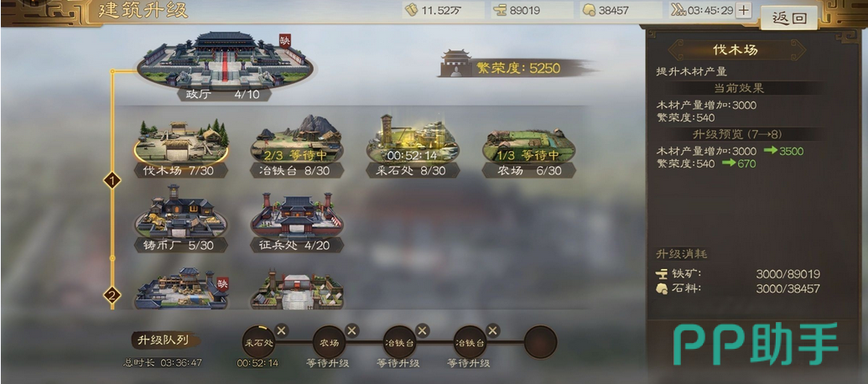The height and width of the screenshot is (384, 868).
Task: Click the plus icon beside the timer
Action: pos(744,10)
